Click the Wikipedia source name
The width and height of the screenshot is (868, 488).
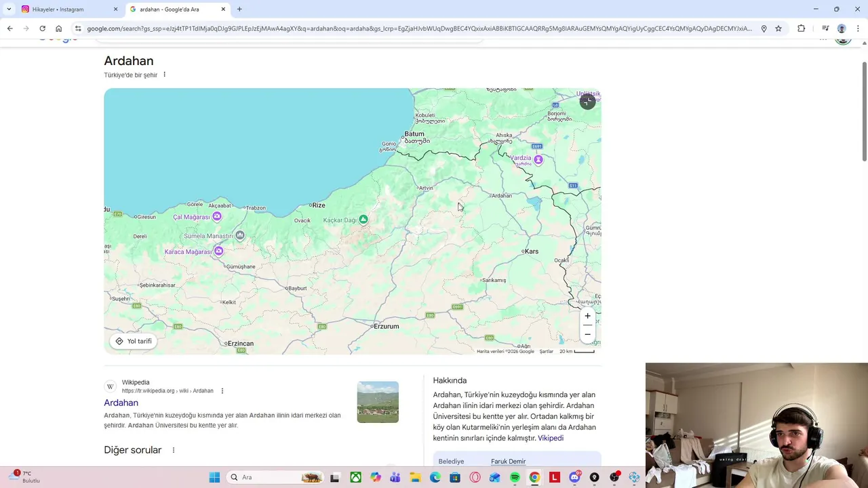136,382
